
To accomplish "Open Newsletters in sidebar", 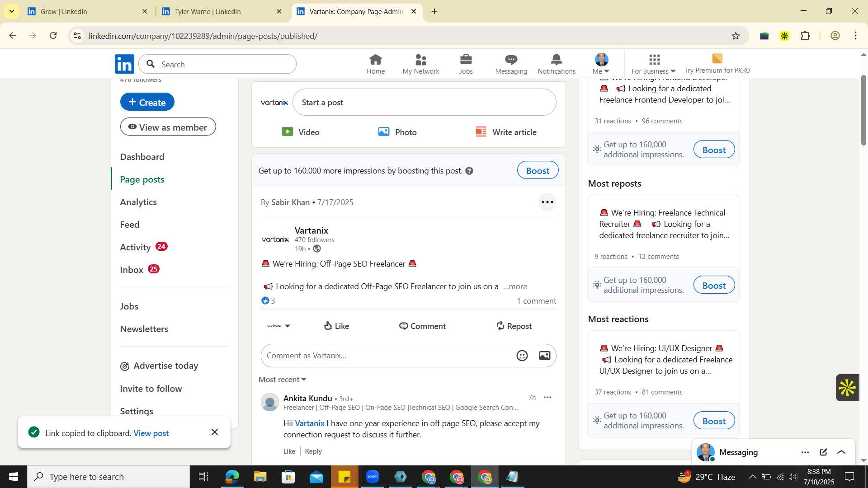I will coord(144,329).
